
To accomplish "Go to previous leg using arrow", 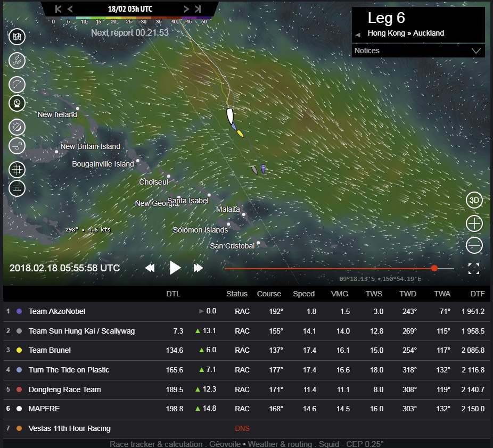I will 358,35.
